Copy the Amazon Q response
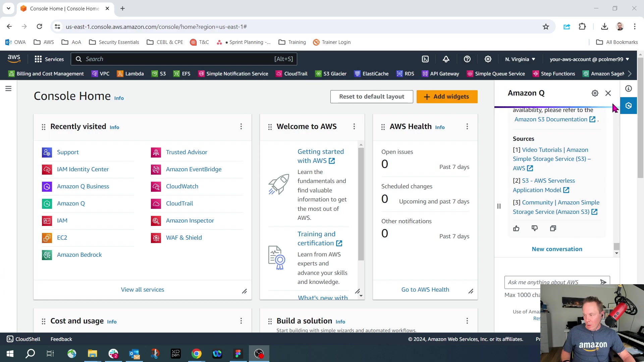 click(x=553, y=228)
